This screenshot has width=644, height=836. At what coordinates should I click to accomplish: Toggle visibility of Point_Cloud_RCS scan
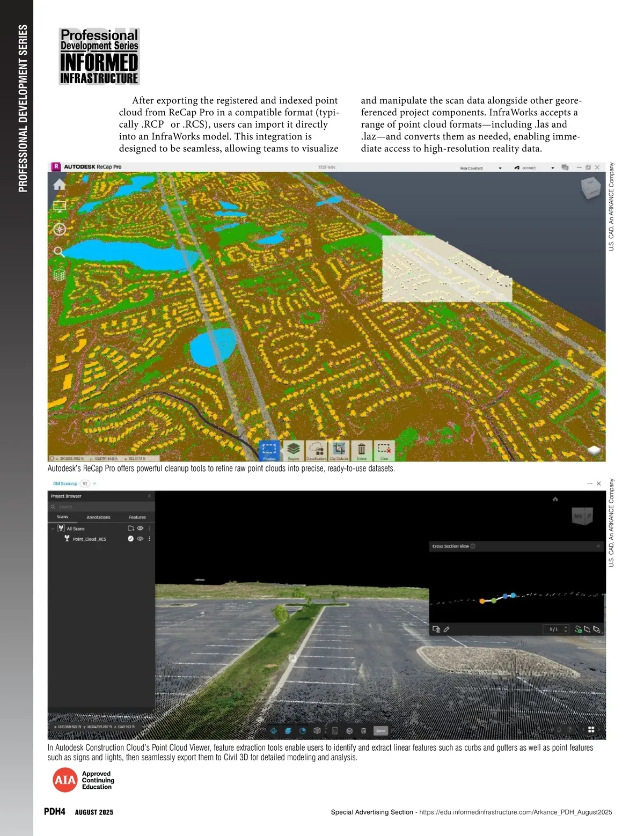coord(140,539)
